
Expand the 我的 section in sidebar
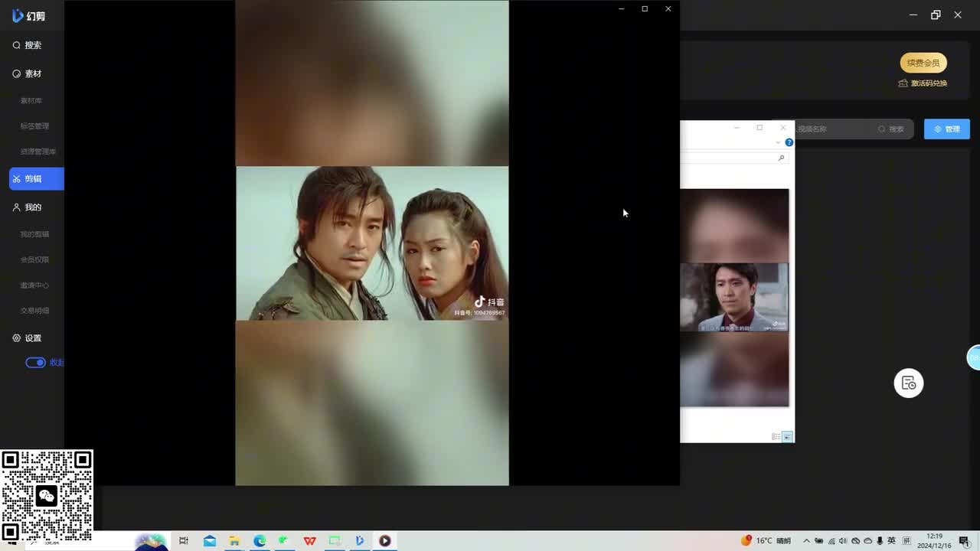(x=27, y=207)
